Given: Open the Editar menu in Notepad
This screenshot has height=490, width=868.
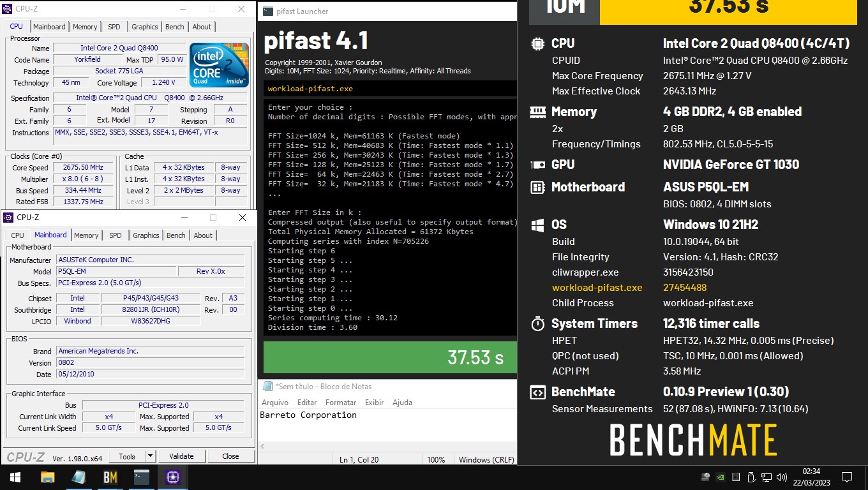Looking at the screenshot, I should [x=307, y=403].
